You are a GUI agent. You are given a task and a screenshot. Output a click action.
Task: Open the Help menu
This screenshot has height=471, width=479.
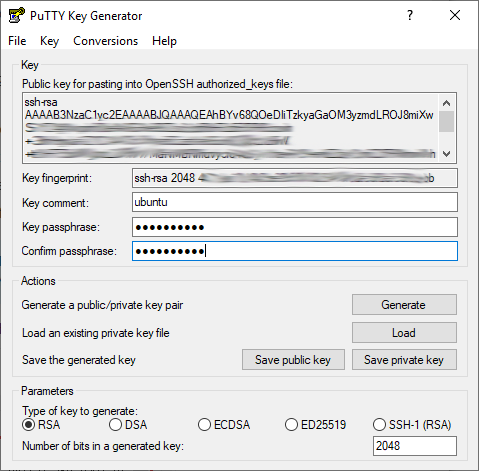164,41
